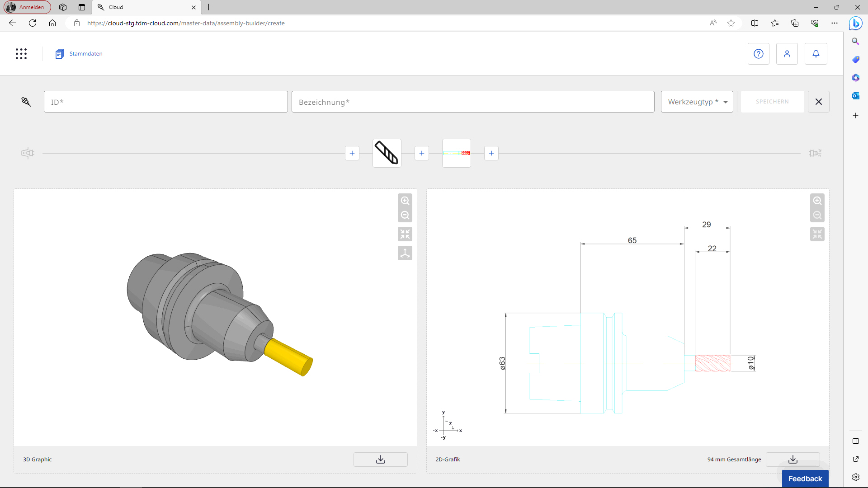Open browser collections

click(x=795, y=23)
